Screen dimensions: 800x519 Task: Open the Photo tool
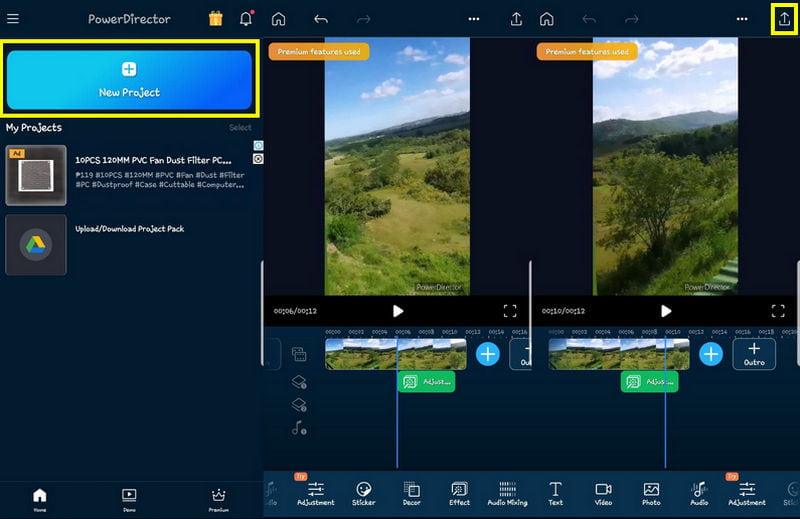(651, 493)
